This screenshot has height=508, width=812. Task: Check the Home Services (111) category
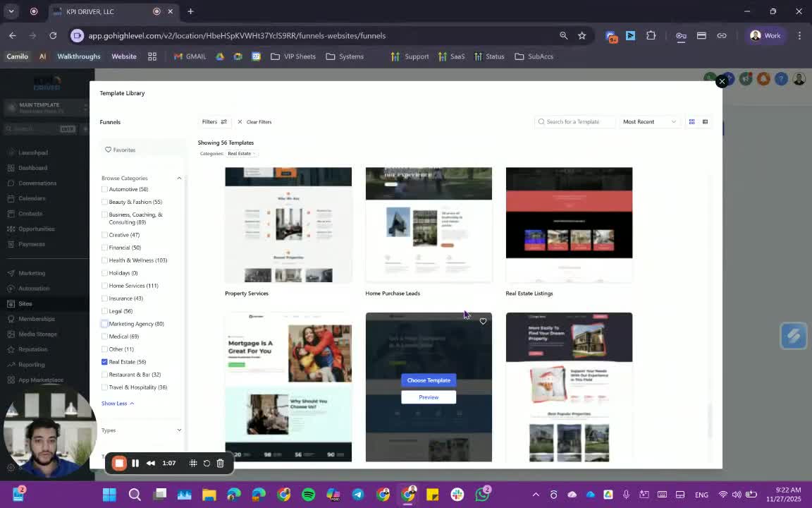click(x=104, y=286)
